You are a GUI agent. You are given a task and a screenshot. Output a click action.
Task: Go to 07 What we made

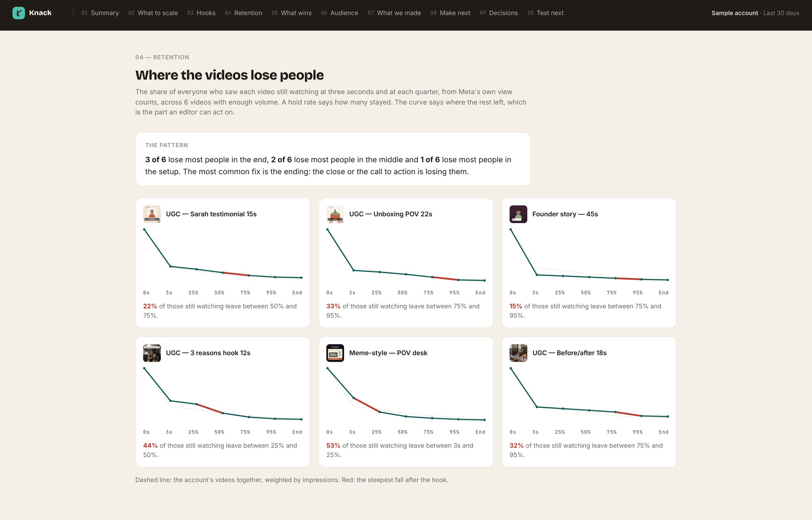[x=394, y=13]
